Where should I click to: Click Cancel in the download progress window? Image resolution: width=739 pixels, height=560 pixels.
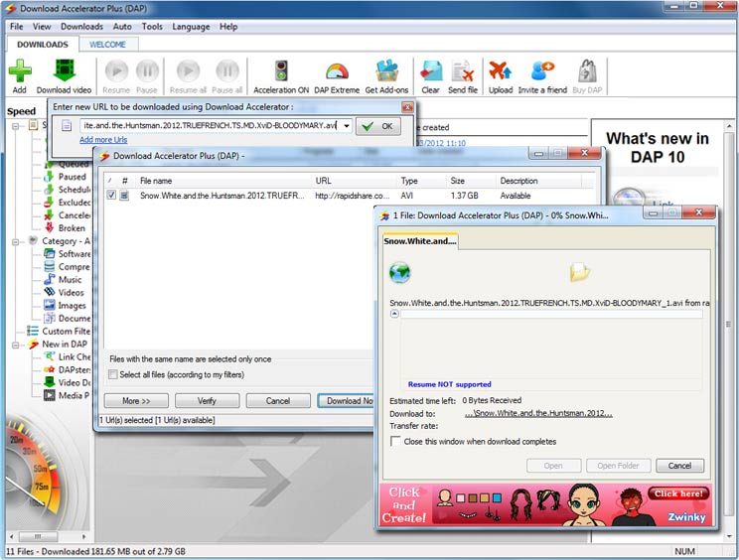pyautogui.click(x=679, y=466)
